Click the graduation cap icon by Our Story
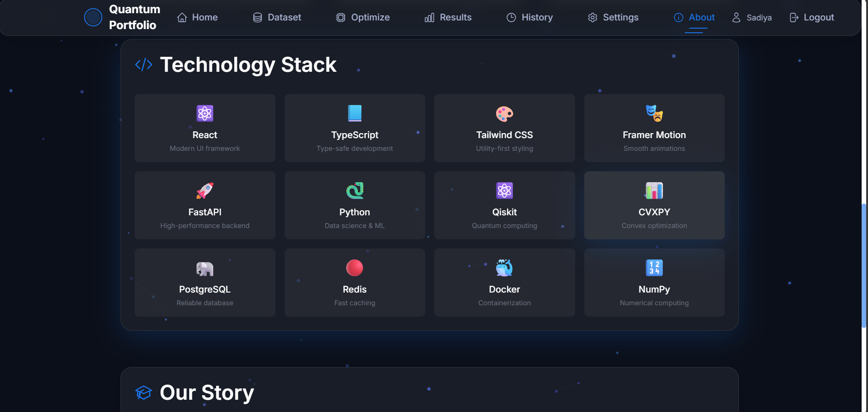Viewport: 868px width, 412px height. point(144,393)
